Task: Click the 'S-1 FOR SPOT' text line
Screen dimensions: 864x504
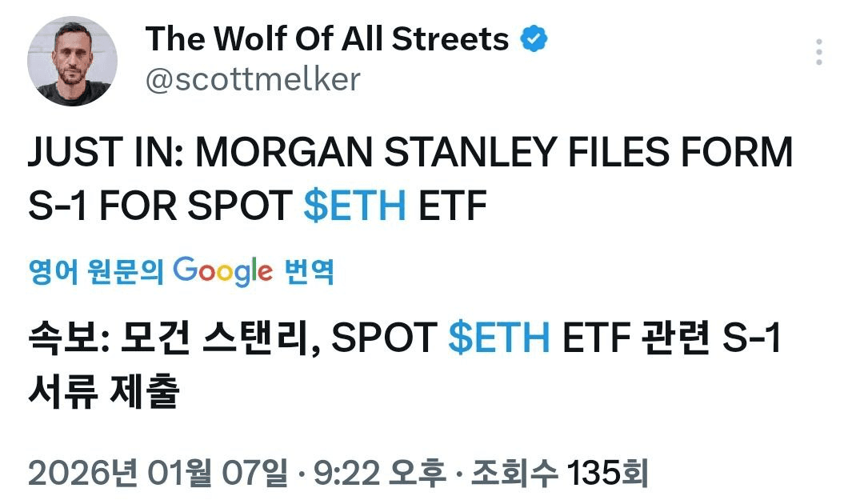Action: [x=159, y=208]
